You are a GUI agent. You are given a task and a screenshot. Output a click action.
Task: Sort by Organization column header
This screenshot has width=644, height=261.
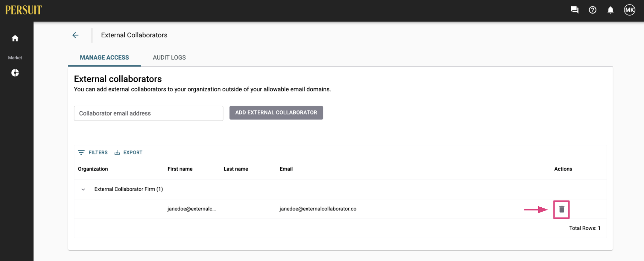tap(93, 169)
